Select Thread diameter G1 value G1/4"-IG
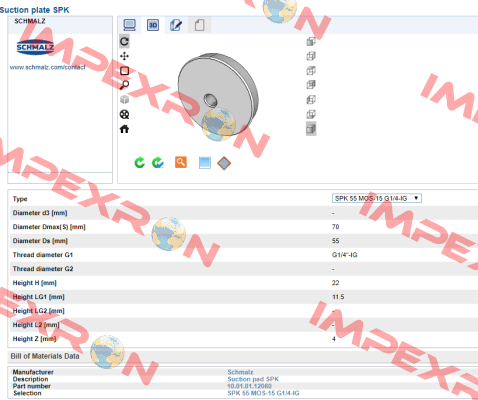This screenshot has width=478, height=400. [x=345, y=255]
